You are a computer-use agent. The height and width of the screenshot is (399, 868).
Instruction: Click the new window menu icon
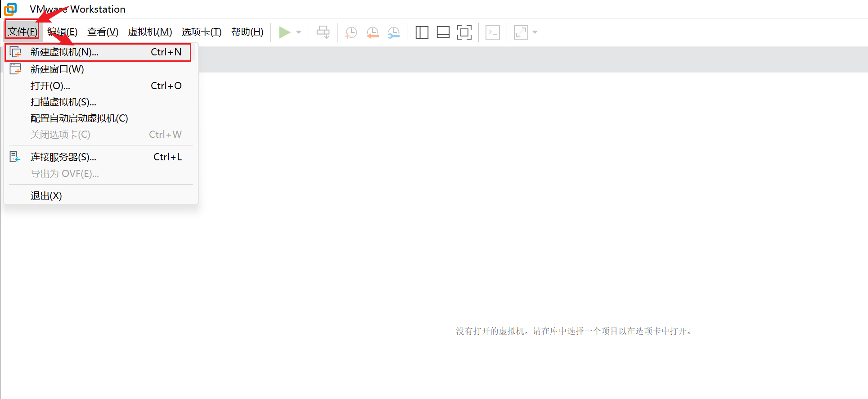click(15, 69)
